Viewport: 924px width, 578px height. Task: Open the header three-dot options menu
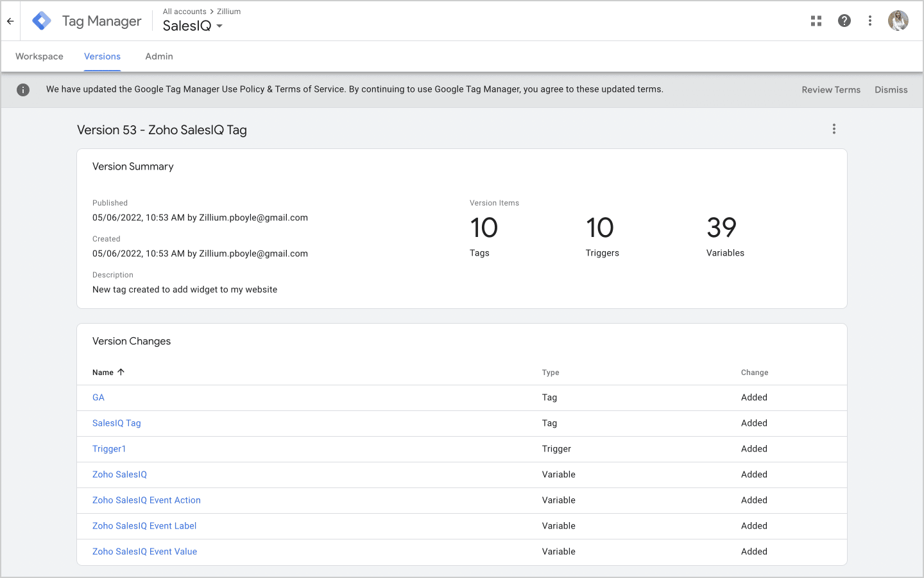pyautogui.click(x=870, y=21)
